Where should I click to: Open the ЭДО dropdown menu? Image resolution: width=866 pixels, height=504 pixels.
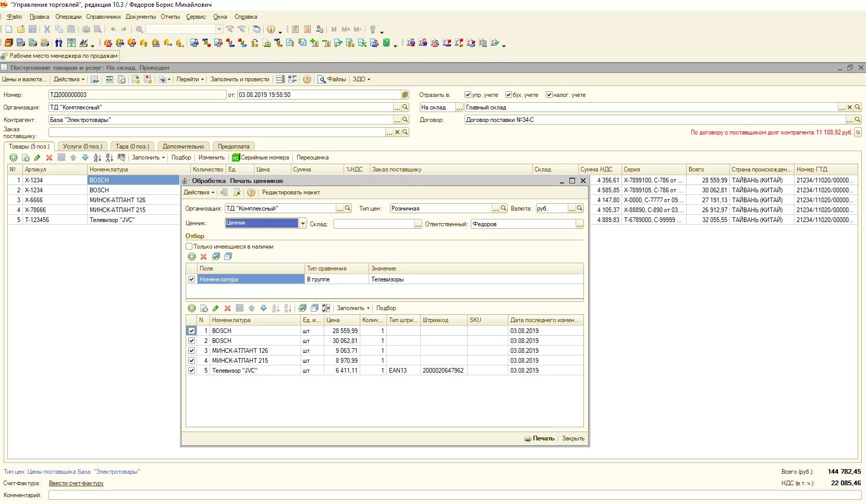(x=361, y=79)
